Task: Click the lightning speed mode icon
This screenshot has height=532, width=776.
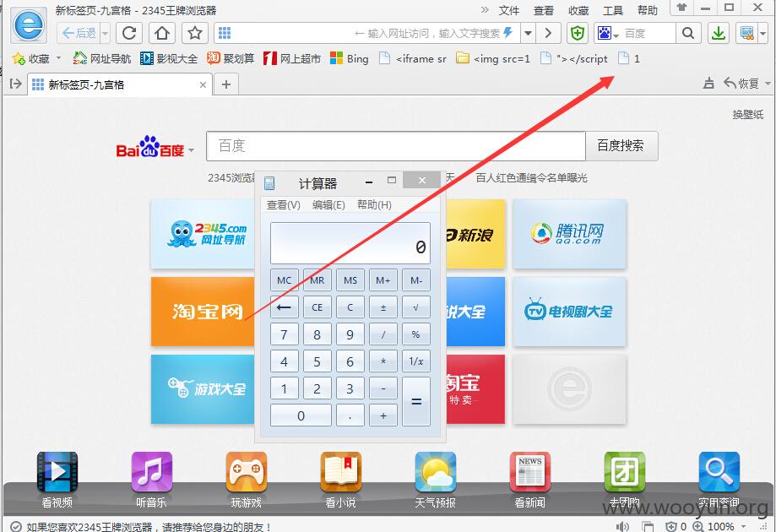Action: coord(508,33)
